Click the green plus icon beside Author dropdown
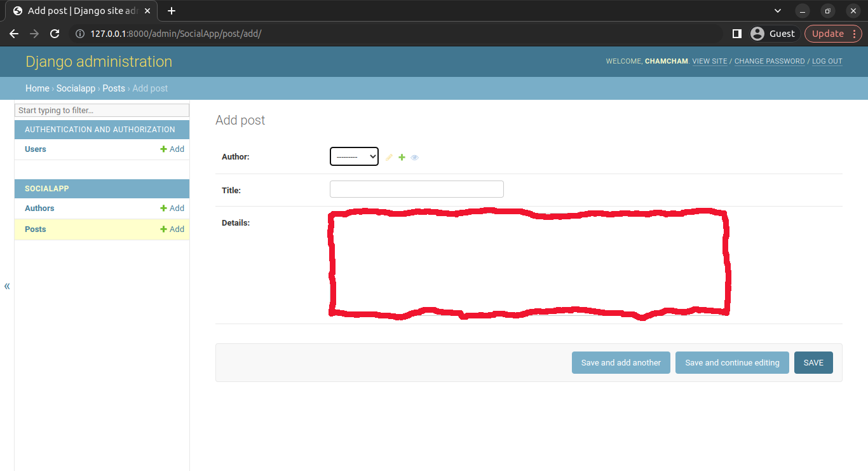The width and height of the screenshot is (868, 471). tap(402, 157)
